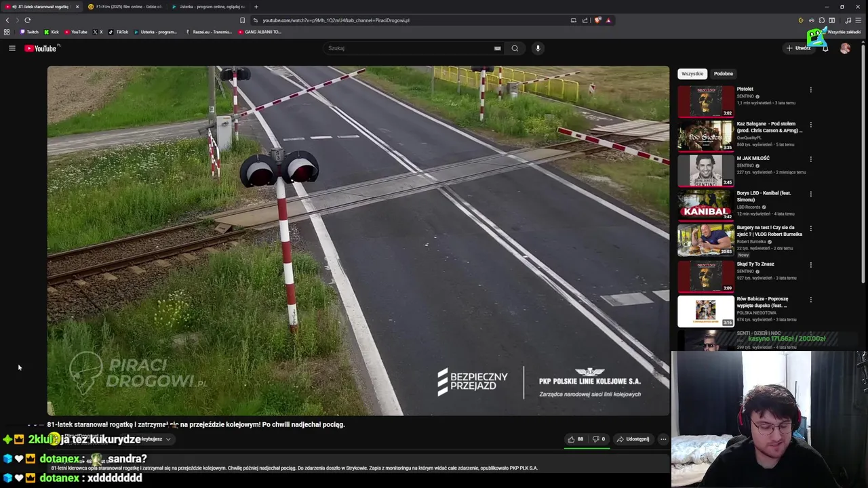This screenshot has width=868, height=488.
Task: Open options for Burgery na test video
Action: click(810, 229)
